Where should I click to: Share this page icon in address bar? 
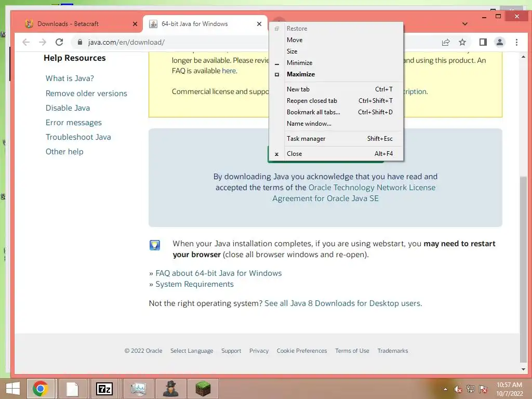tap(445, 42)
